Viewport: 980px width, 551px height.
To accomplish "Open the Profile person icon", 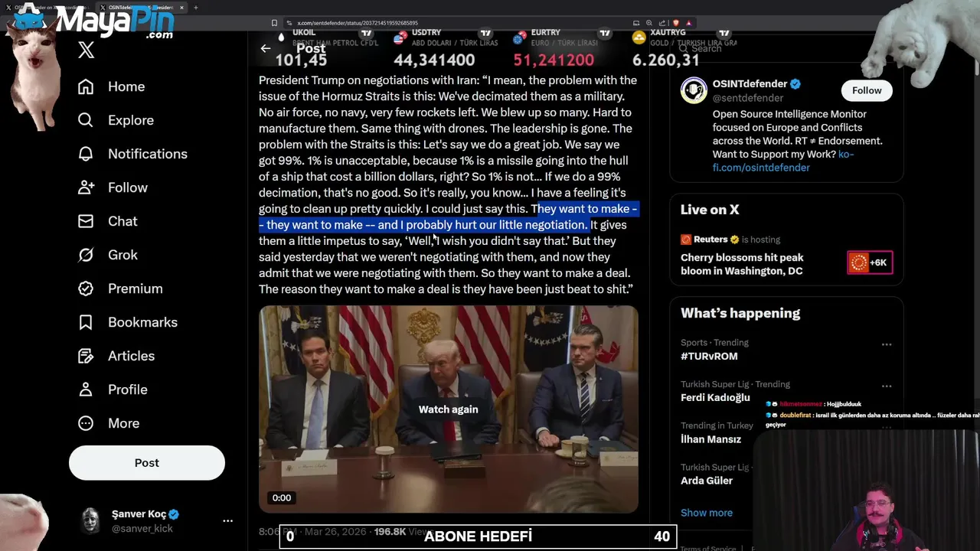I will pos(86,390).
